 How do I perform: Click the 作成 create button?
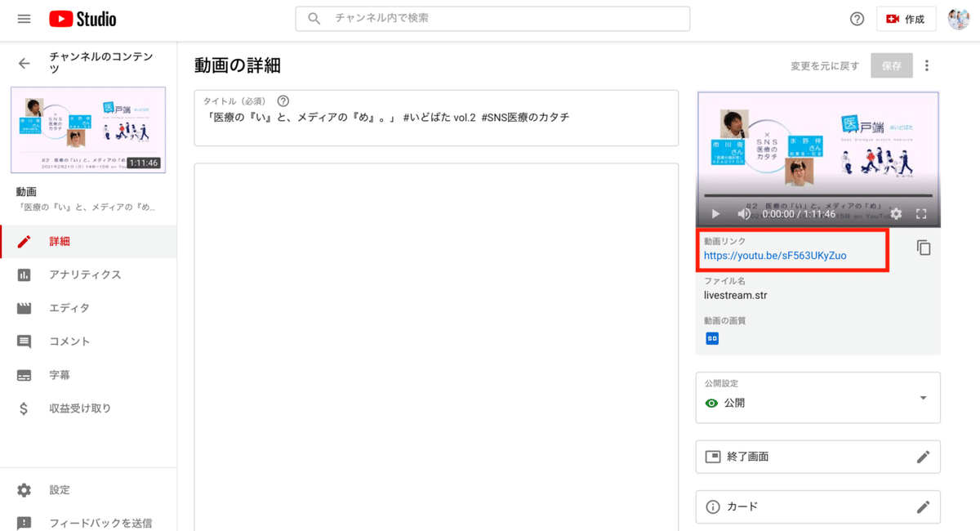click(x=906, y=19)
